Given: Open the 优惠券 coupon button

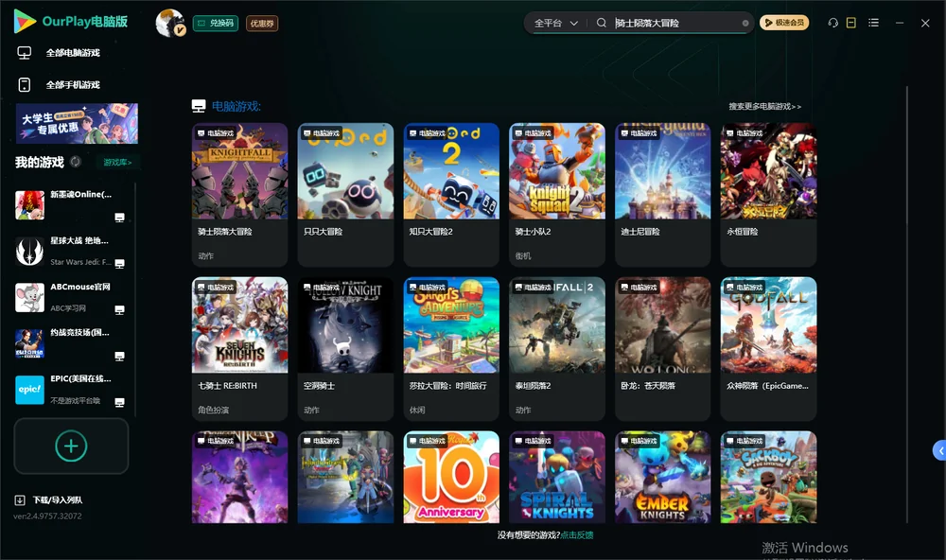Looking at the screenshot, I should pos(262,24).
